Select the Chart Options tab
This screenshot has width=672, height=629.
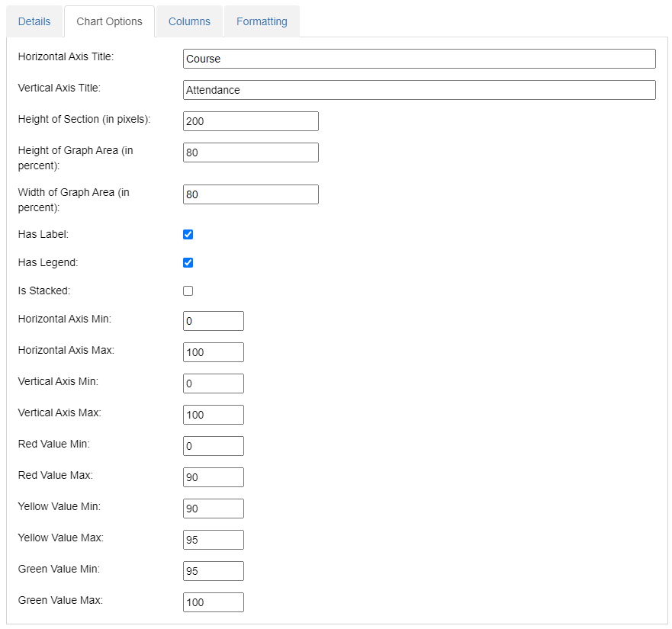[109, 21]
